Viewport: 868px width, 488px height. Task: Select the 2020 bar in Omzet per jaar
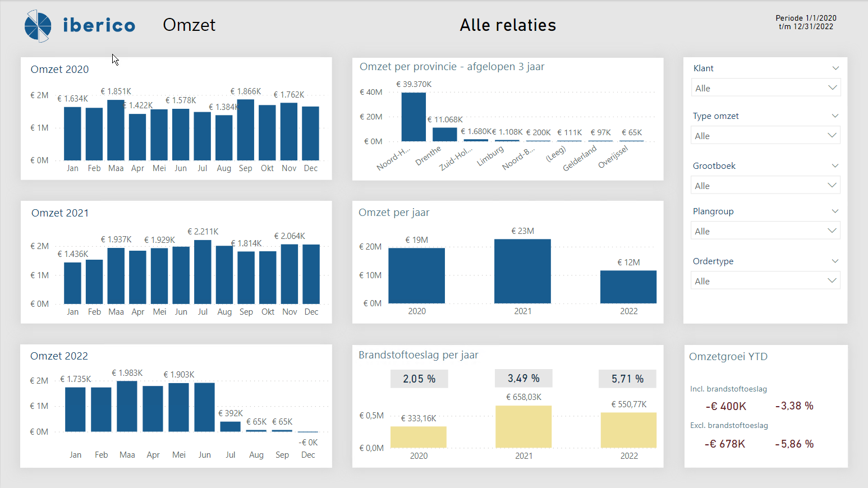coord(417,275)
